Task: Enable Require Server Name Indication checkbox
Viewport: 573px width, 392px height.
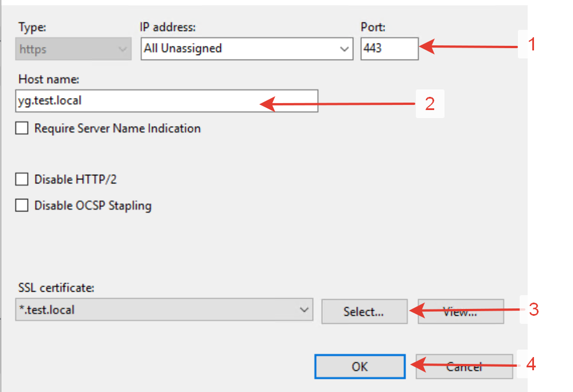Action: tap(22, 128)
